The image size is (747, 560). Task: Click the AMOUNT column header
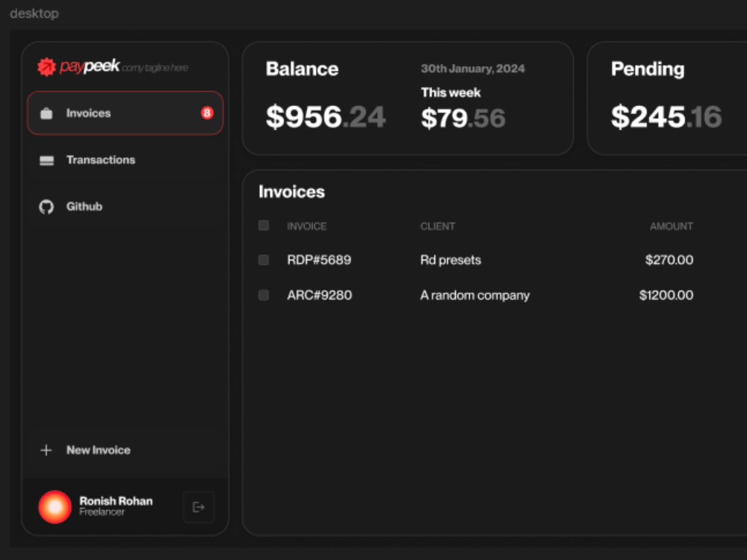672,226
